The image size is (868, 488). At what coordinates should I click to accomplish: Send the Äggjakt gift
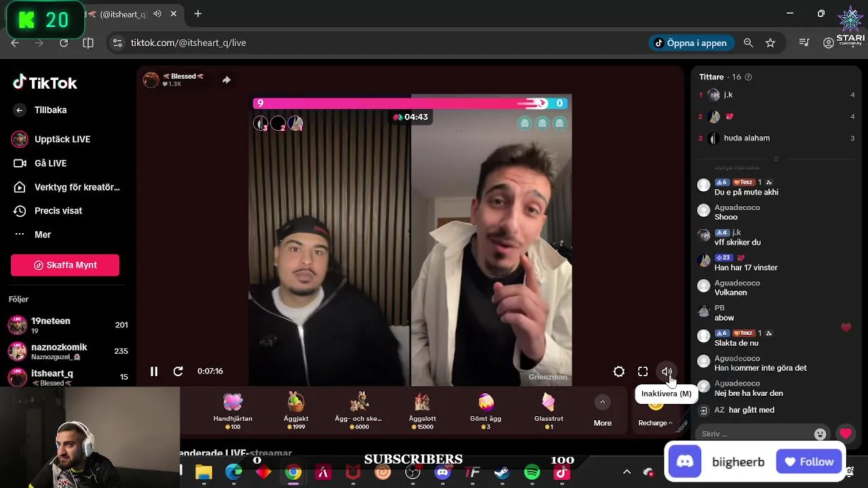296,411
